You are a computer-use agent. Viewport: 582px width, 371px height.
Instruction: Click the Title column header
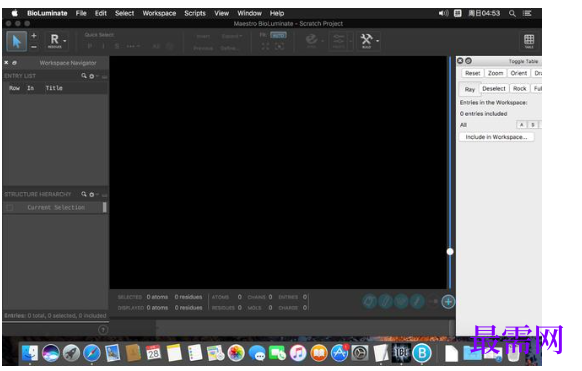click(x=54, y=88)
